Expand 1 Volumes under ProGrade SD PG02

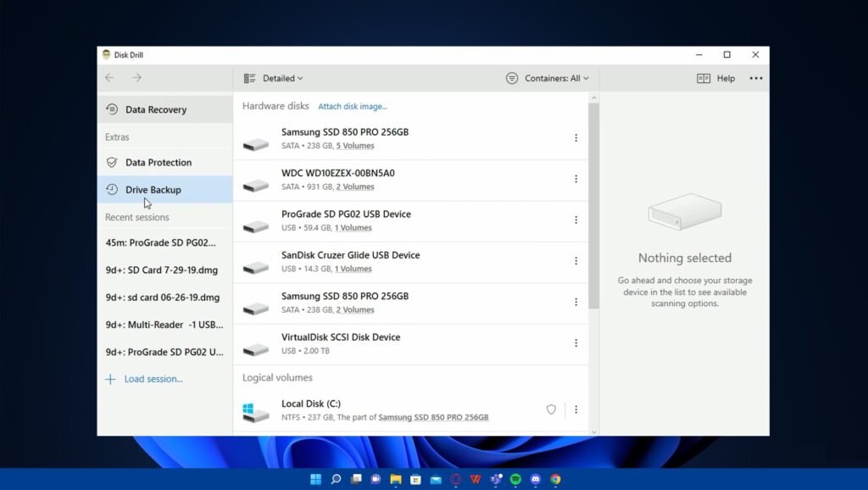(353, 228)
